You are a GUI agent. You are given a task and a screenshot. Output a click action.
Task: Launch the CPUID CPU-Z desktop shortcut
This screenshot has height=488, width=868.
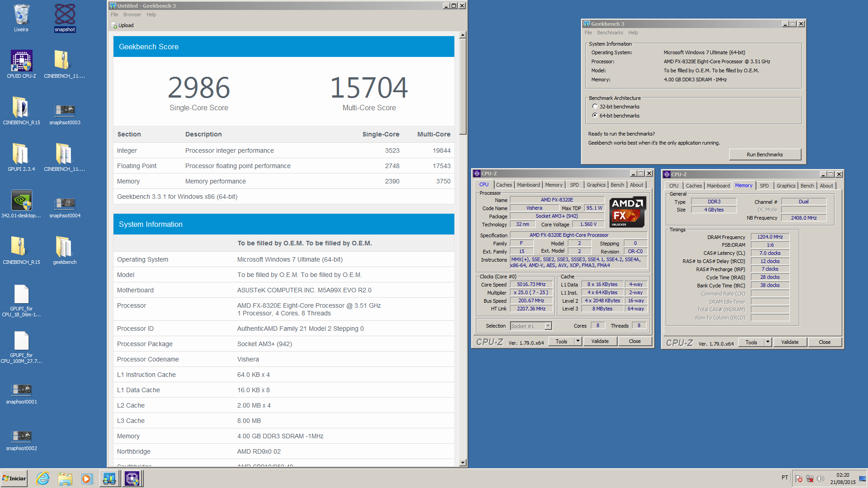click(x=21, y=65)
